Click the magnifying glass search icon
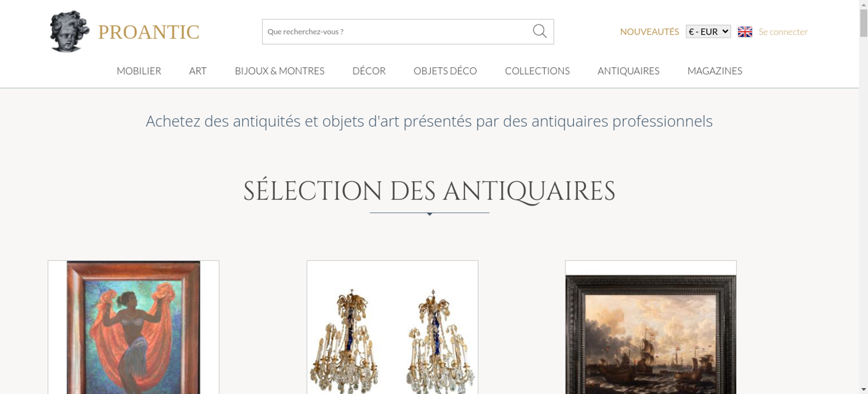The height and width of the screenshot is (394, 868). 539,31
